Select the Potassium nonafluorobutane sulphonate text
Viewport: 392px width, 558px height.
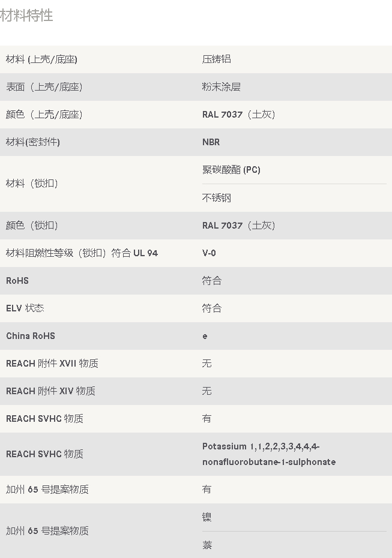[269, 454]
